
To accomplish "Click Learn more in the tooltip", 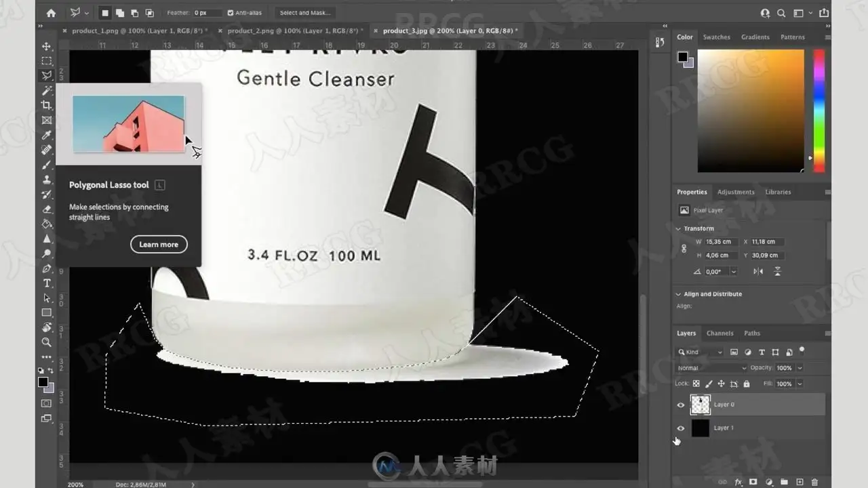I will (159, 245).
